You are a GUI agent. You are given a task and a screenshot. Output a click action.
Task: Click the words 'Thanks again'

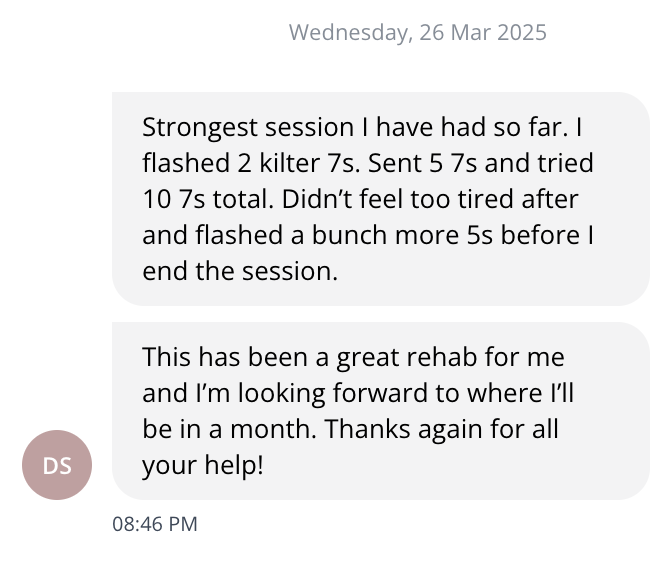click(408, 429)
